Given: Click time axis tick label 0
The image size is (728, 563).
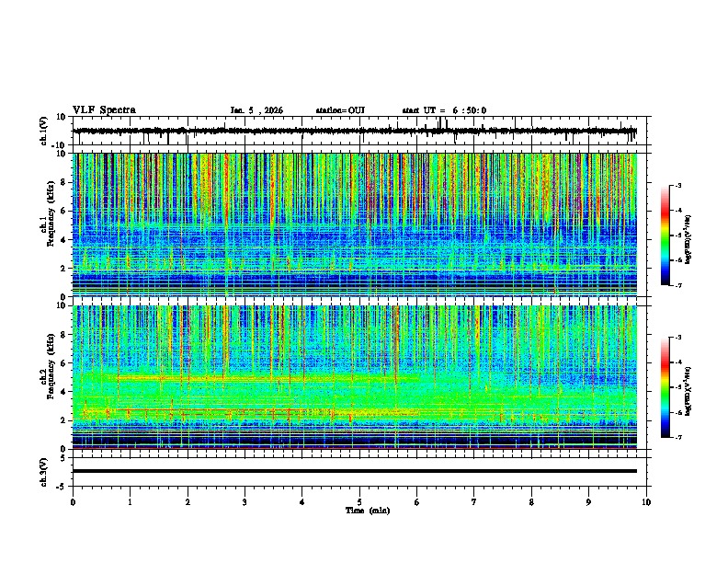Looking at the screenshot, I should [x=73, y=502].
